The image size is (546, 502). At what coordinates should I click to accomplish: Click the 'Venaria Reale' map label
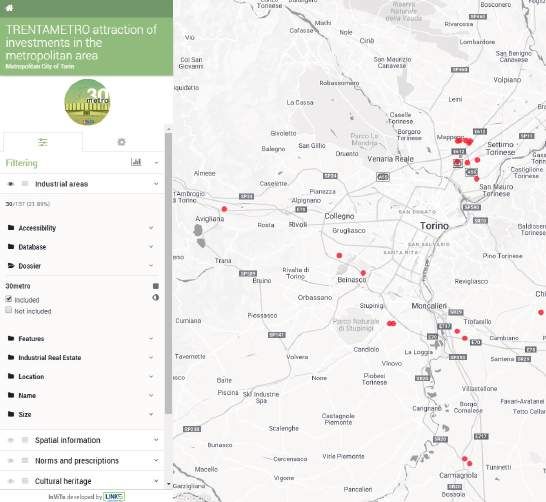point(390,159)
